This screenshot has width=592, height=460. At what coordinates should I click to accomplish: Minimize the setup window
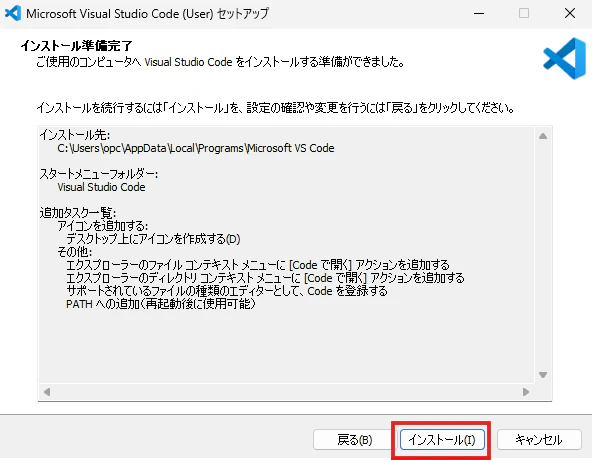tap(479, 14)
